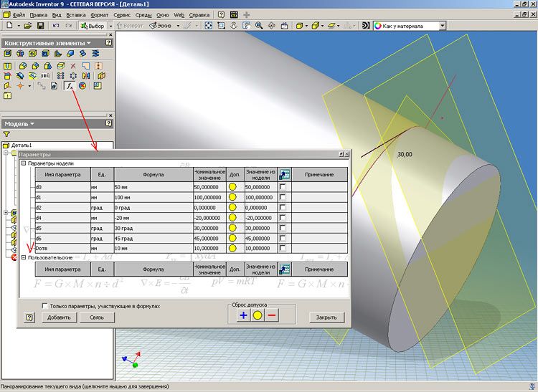Click the yellow circle tolerance reset button
The height and width of the screenshot is (392, 538).
coord(258,315)
